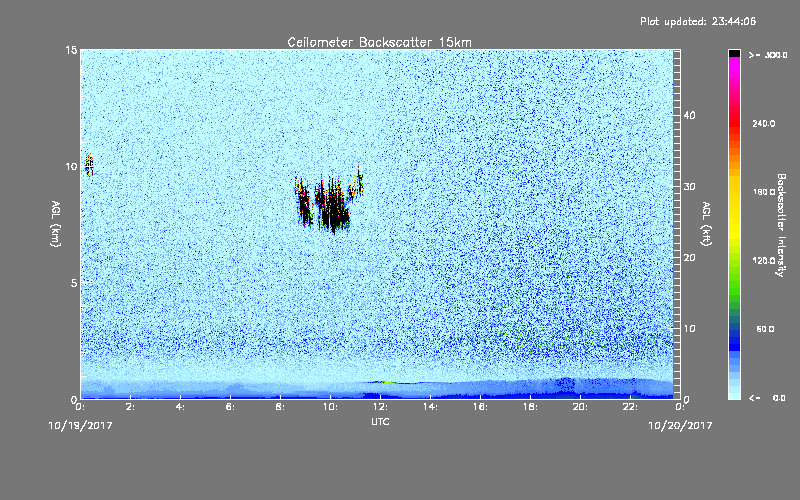
Task: Click the 10/20/2017 end date label
Action: point(680,426)
